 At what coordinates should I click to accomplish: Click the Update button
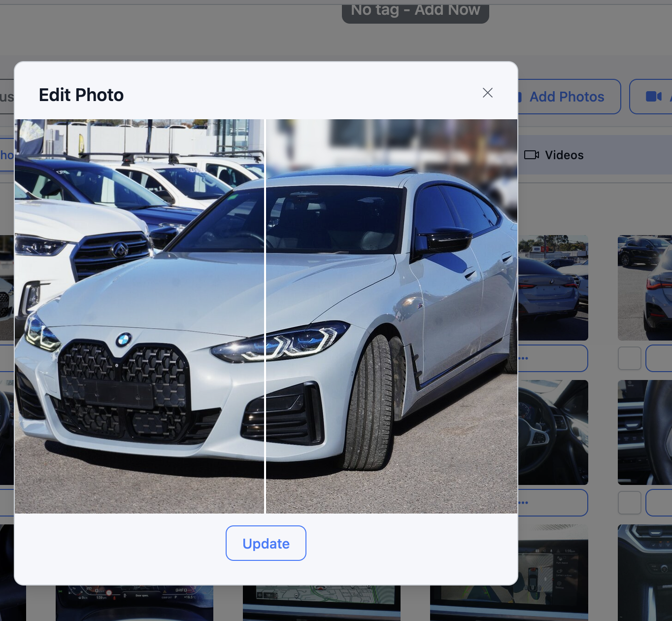tap(266, 543)
